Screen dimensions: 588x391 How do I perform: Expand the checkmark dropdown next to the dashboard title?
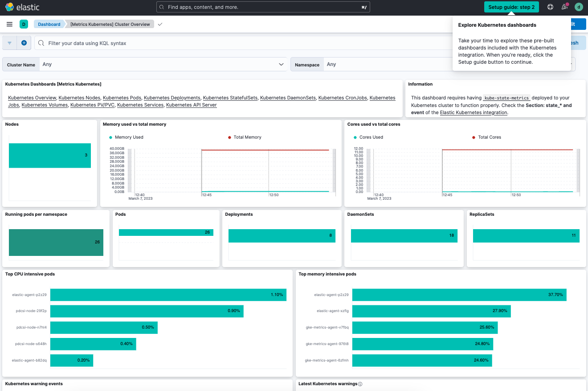(x=159, y=24)
